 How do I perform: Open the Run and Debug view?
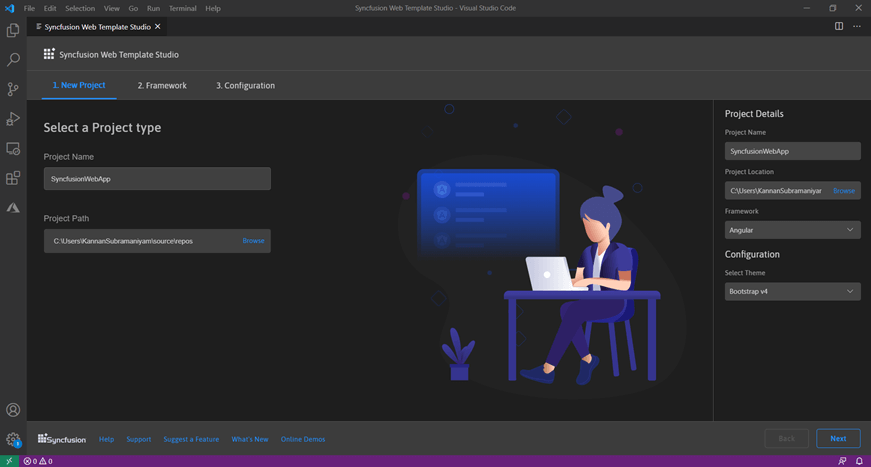pos(13,119)
